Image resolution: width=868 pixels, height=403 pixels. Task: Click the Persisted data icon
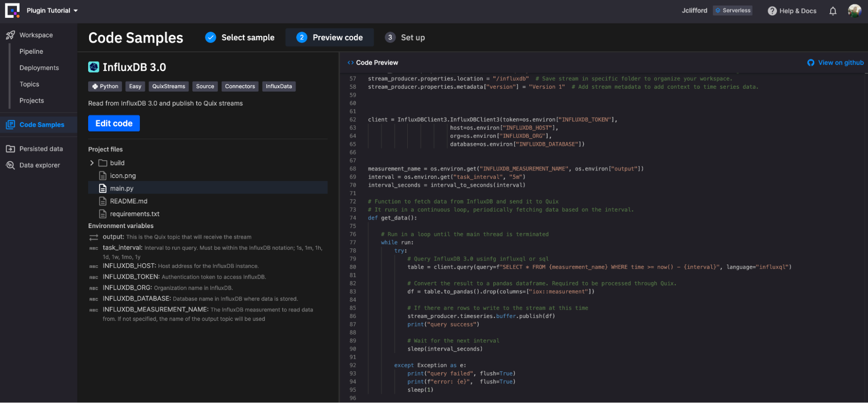pos(10,149)
